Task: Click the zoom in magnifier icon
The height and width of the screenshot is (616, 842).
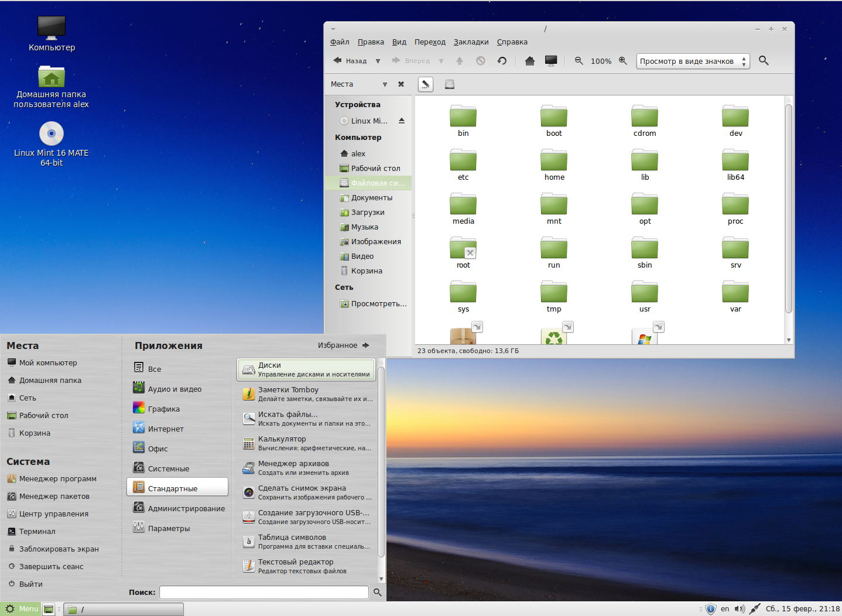Action: coord(623,61)
